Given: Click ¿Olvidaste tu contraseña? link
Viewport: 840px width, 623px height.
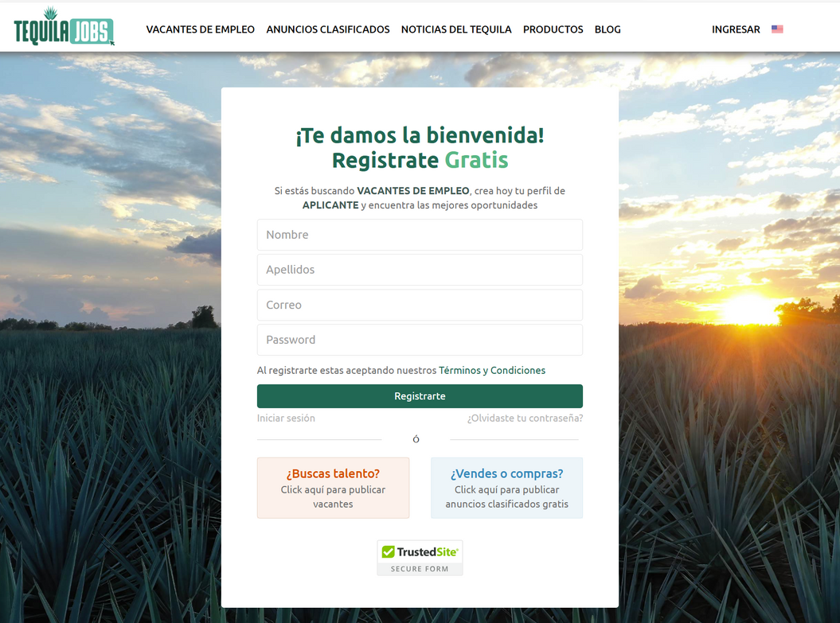Looking at the screenshot, I should point(525,419).
